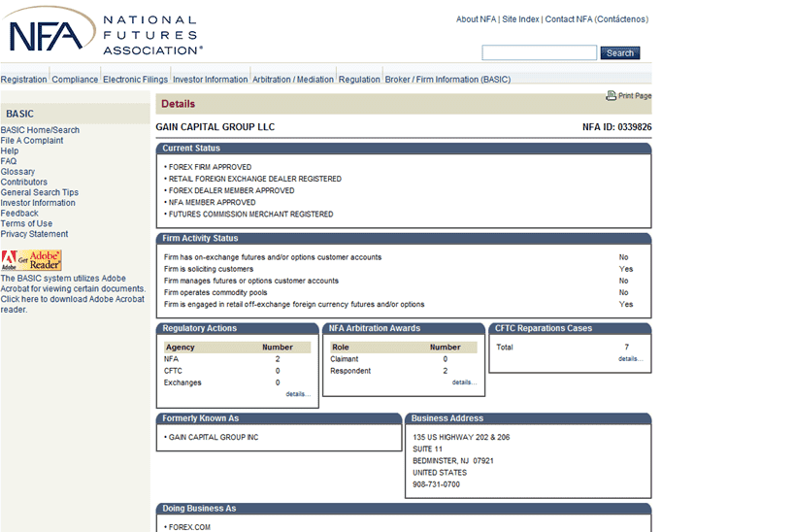Click the NFA logo
Viewport: 794px width, 532px height.
[101, 31]
